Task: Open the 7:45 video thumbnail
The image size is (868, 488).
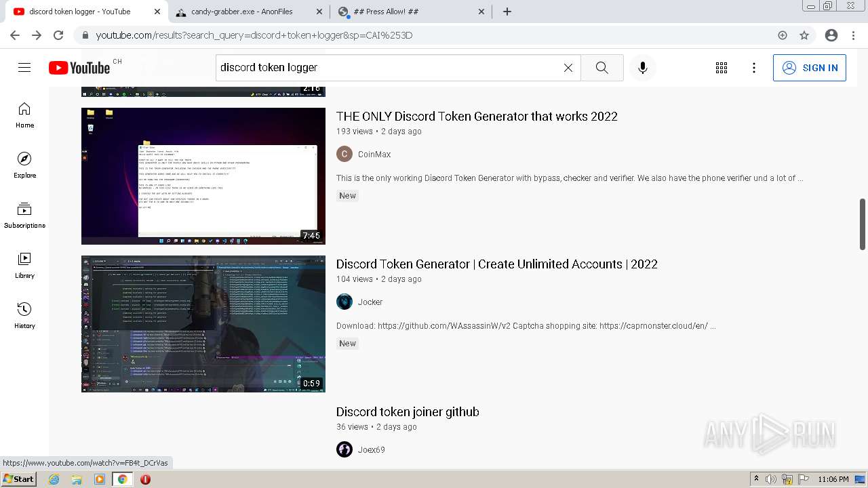Action: [x=203, y=176]
